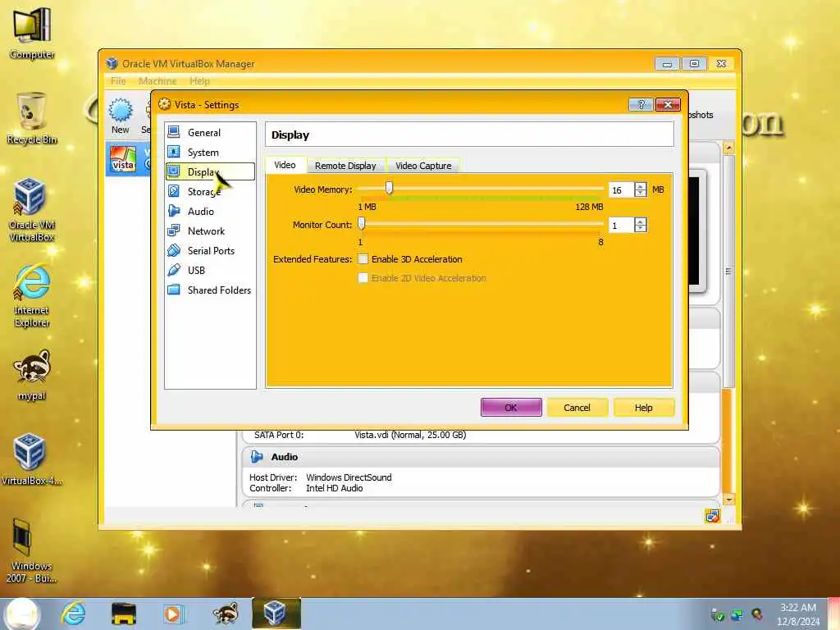Open Help menu in VirtualBox Manager
This screenshot has width=840, height=630.
(199, 81)
